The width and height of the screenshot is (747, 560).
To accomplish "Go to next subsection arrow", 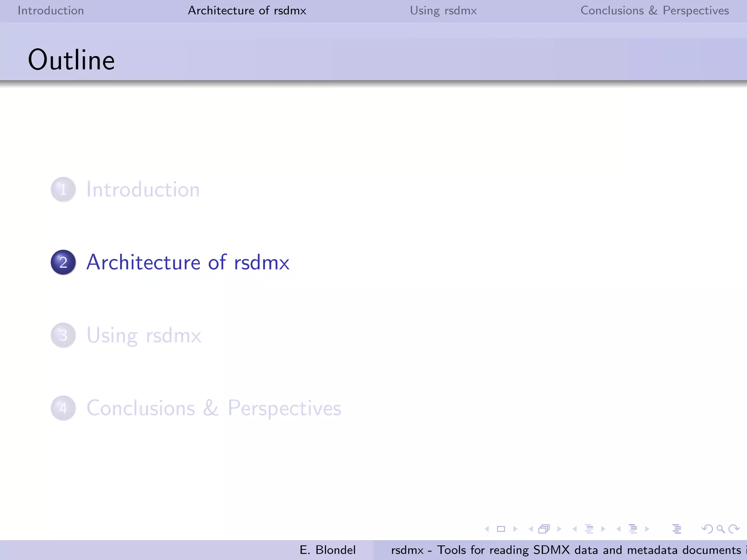I will (603, 529).
